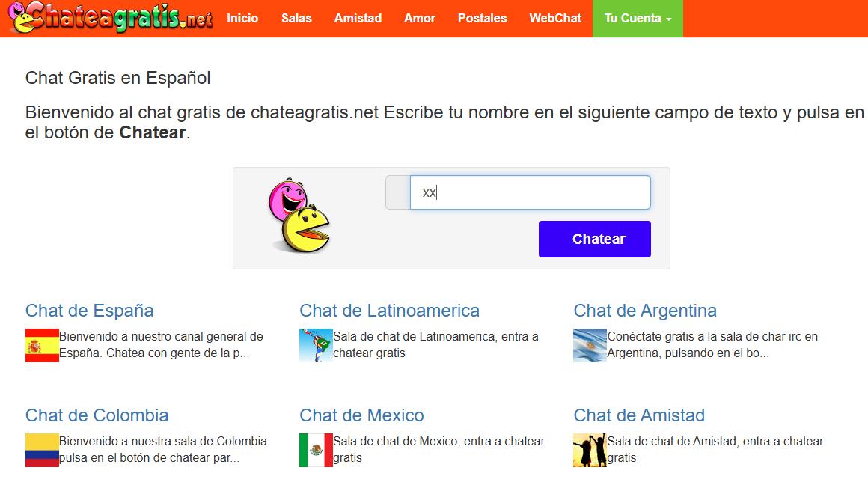Expand the Tu Cuenta dropdown
This screenshot has width=868, height=479.
[638, 18]
